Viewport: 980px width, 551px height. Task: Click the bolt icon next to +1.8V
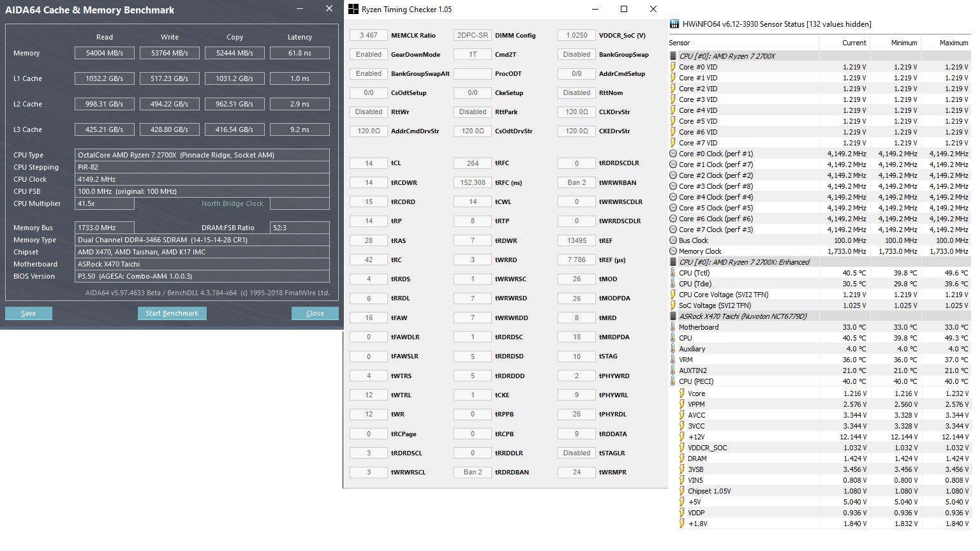(x=682, y=524)
